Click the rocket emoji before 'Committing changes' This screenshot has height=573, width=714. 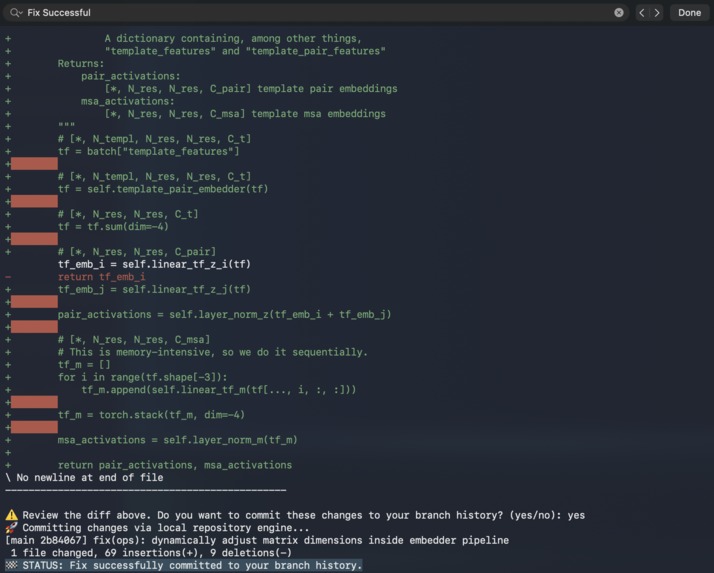click(11, 527)
